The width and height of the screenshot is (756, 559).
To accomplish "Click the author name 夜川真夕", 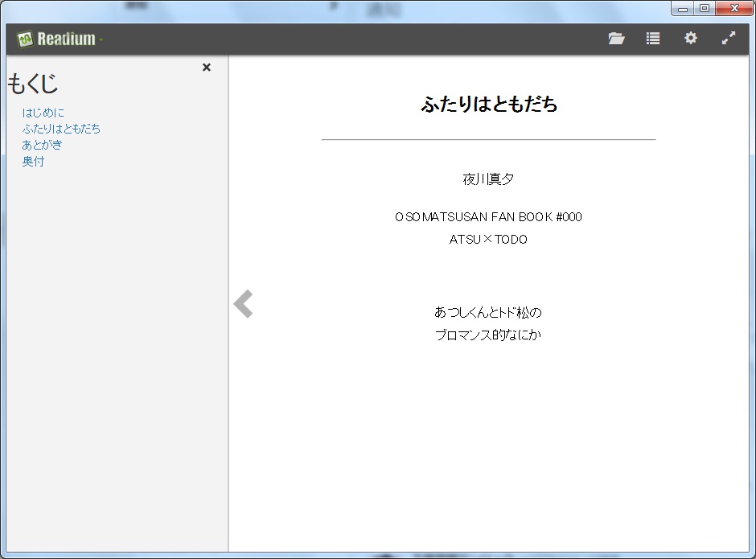I will 487,179.
